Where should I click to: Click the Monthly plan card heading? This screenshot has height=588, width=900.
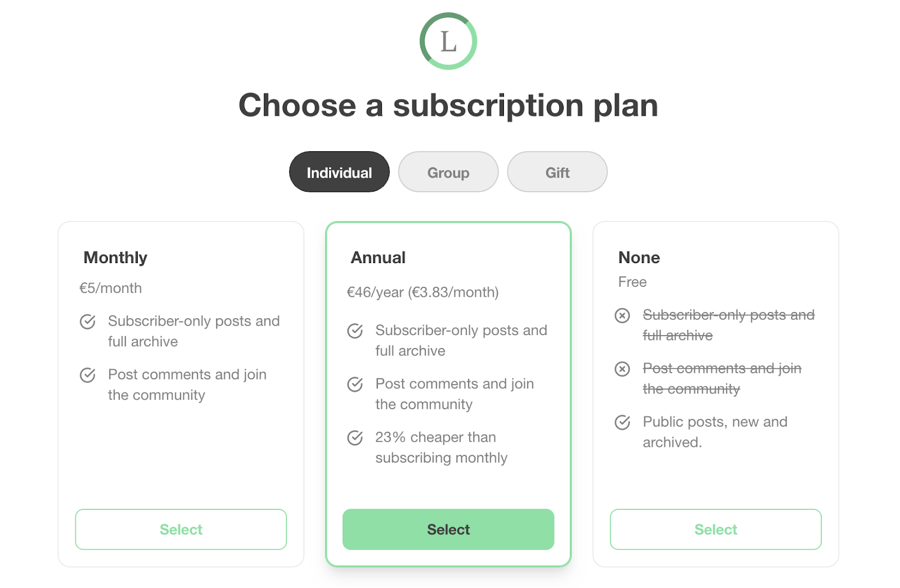115,257
